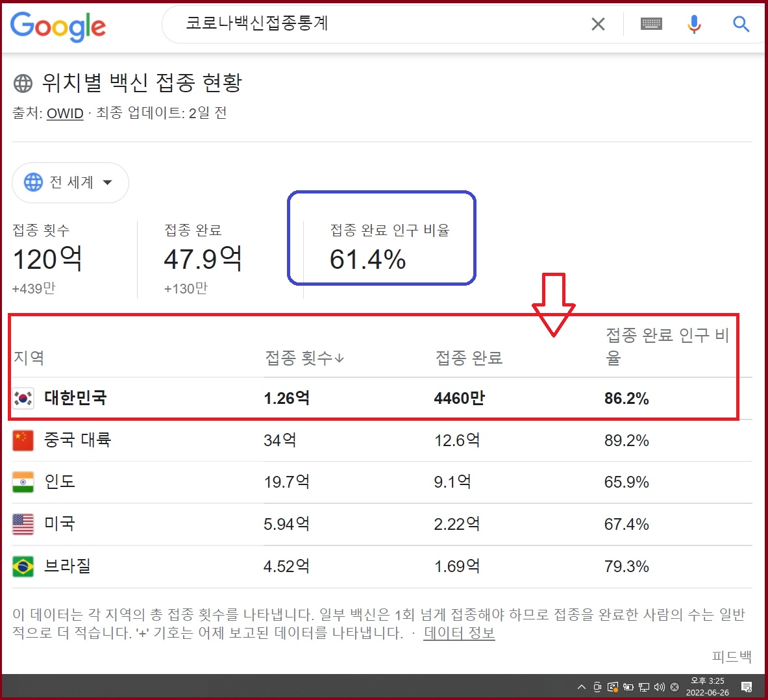768x700 pixels.
Task: Click the +439만 daily change text
Action: (34, 288)
